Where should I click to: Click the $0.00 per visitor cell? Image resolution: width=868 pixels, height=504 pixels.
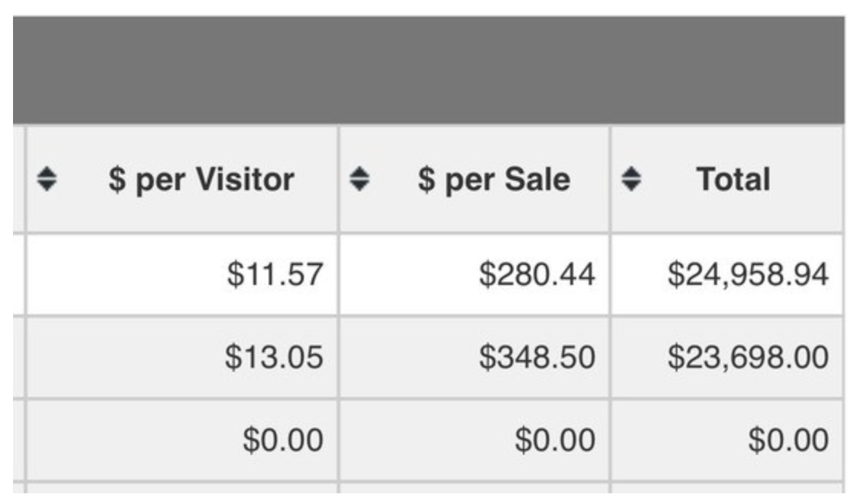coord(182,440)
